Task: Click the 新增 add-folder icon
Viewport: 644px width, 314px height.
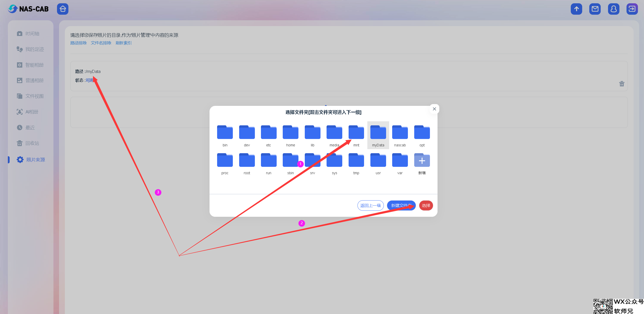Action: click(422, 161)
